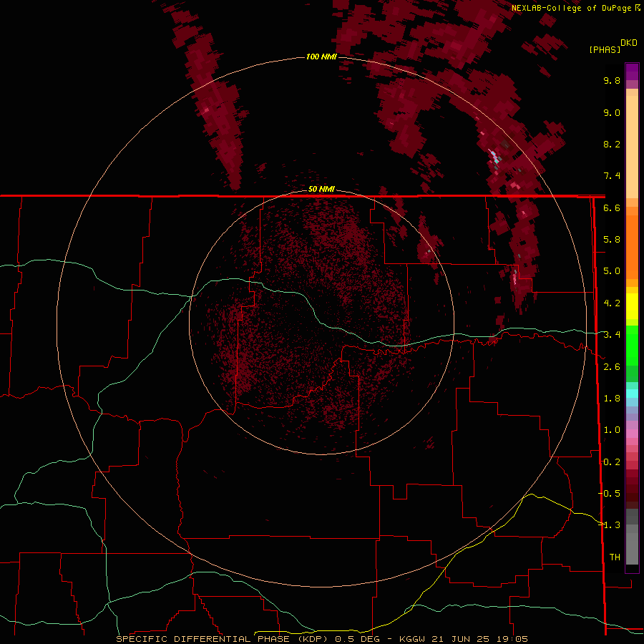Click the yellow segment of the color bar
The height and width of the screenshot is (644, 644).
[x=632, y=306]
